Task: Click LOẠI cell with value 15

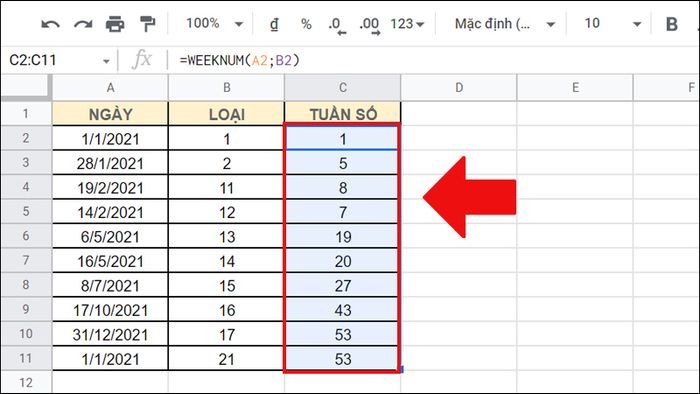Action: click(226, 285)
